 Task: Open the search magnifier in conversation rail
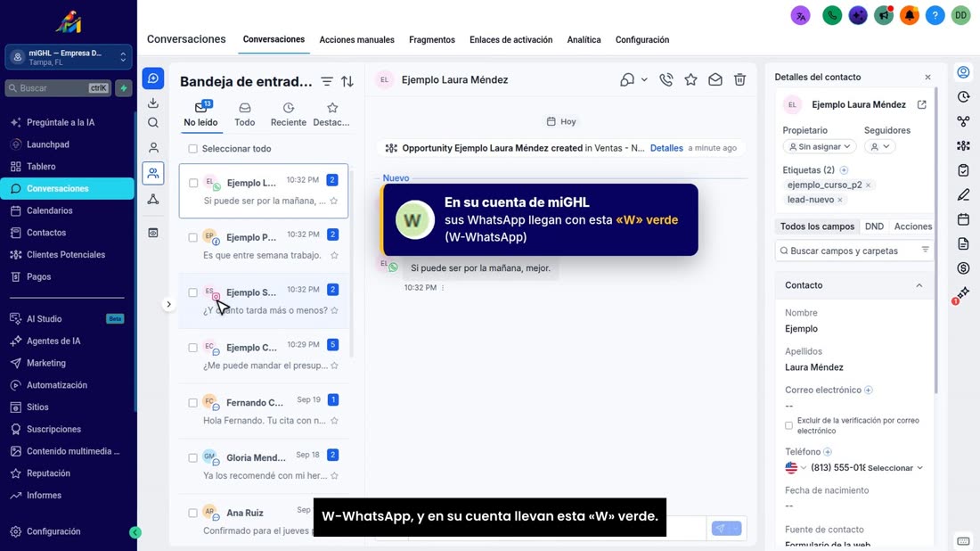[153, 123]
